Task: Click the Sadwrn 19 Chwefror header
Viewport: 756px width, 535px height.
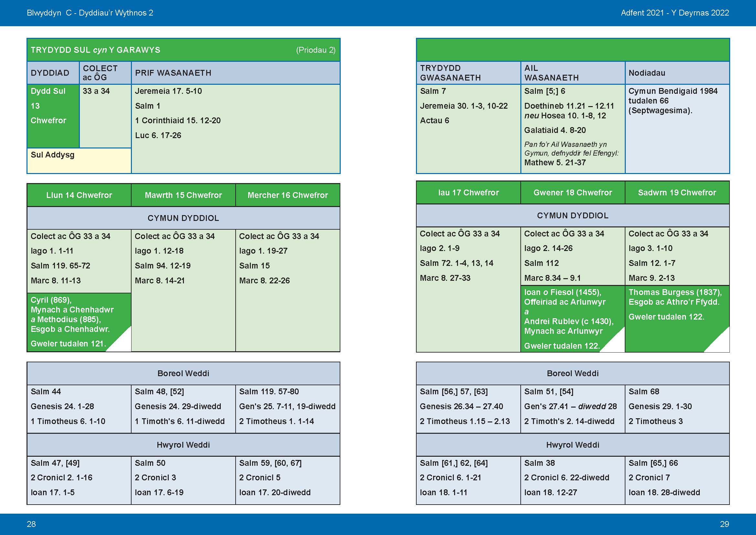Action: click(677, 192)
